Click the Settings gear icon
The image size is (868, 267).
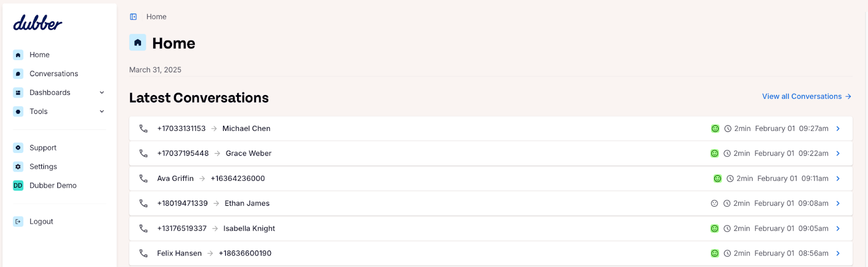coord(18,167)
